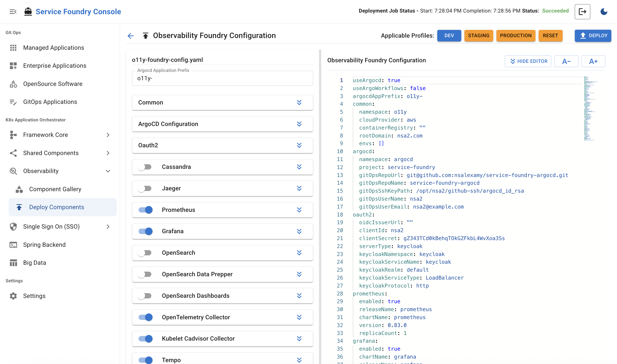Expand the Cassandra section chevron
Screen dimensions: 617x364
299,167
